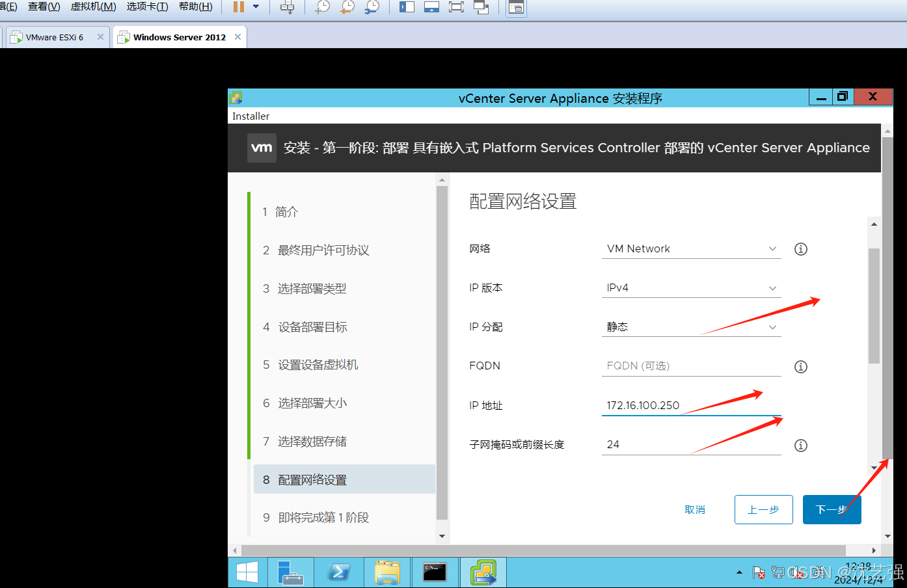Image resolution: width=907 pixels, height=588 pixels.
Task: Select step 4 设备部署目标
Action: tap(344, 327)
